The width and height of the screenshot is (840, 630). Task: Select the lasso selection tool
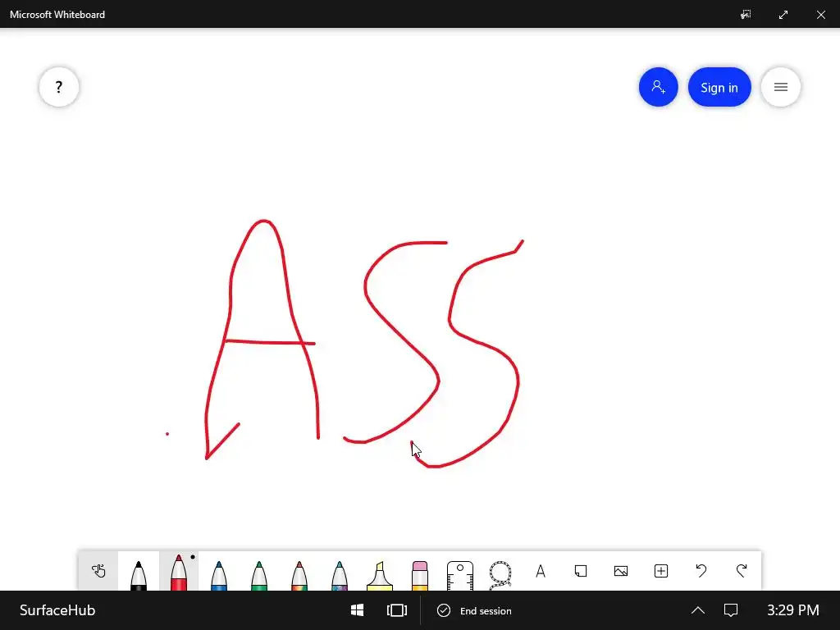click(500, 574)
